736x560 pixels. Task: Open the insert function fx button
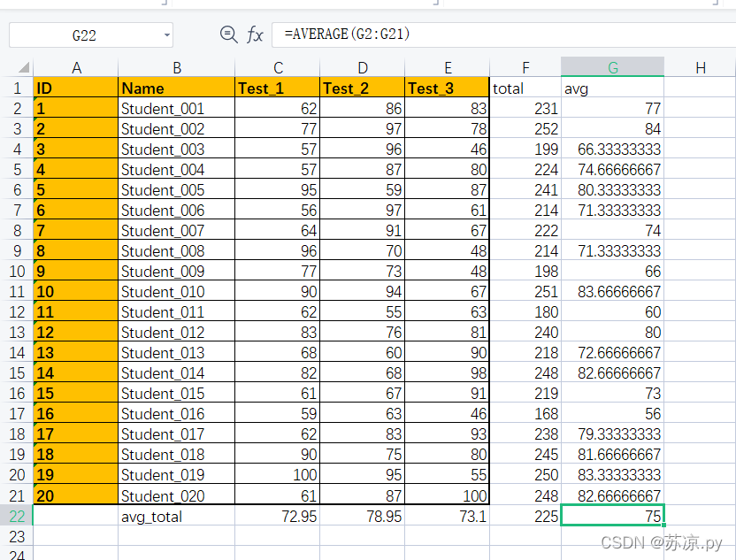click(x=255, y=35)
